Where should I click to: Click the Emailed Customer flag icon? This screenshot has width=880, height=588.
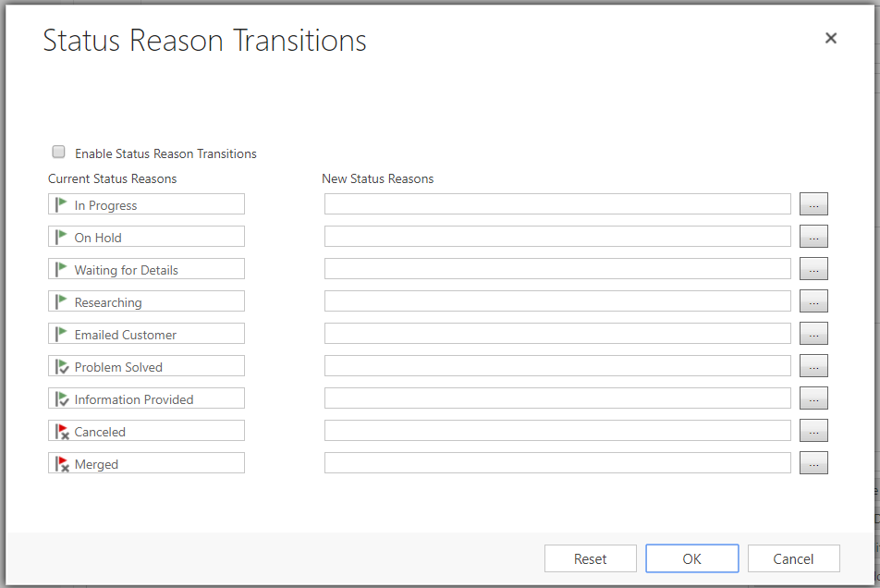point(62,334)
